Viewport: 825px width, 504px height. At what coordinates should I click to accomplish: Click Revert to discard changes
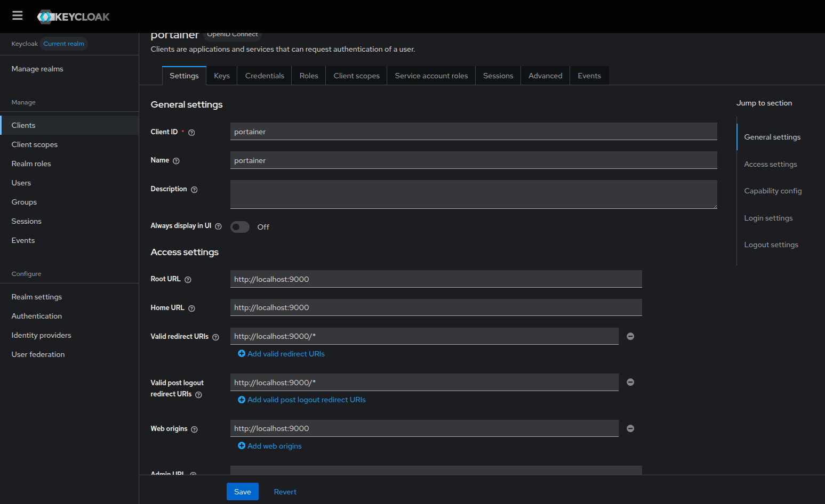coord(285,491)
